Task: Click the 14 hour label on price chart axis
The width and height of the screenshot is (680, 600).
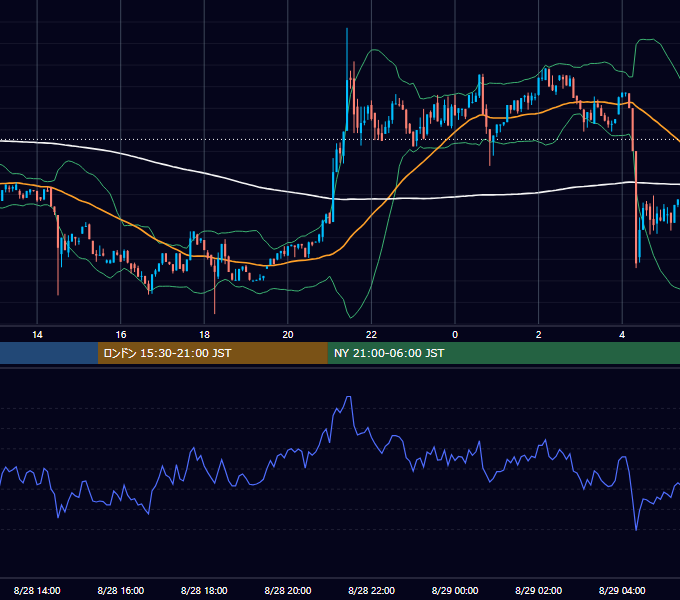Action: (x=37, y=335)
